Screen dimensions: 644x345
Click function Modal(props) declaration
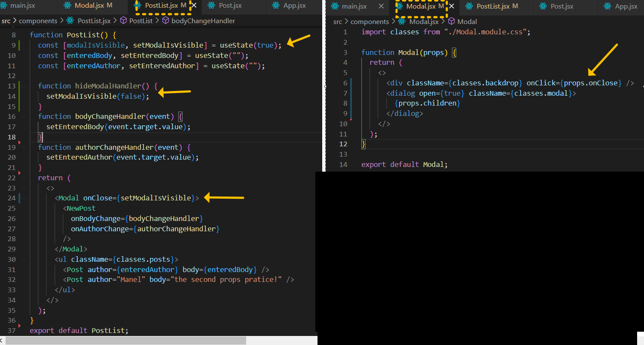[404, 52]
